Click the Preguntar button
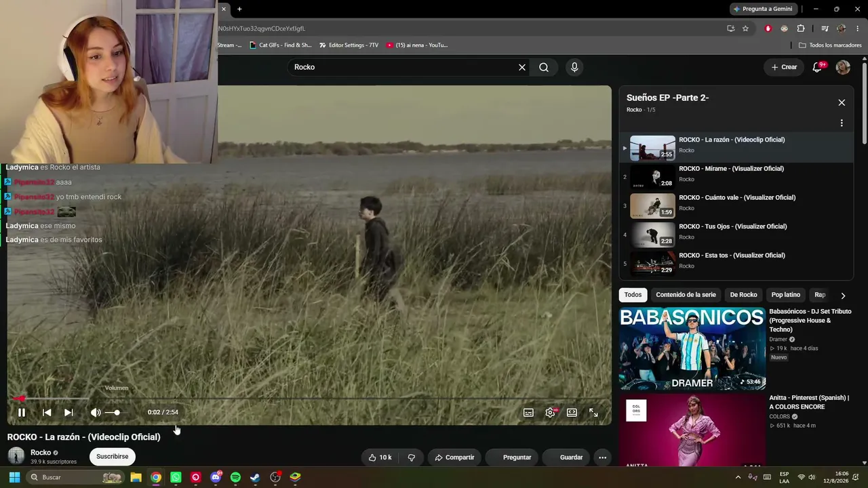This screenshot has height=488, width=868. tap(512, 457)
